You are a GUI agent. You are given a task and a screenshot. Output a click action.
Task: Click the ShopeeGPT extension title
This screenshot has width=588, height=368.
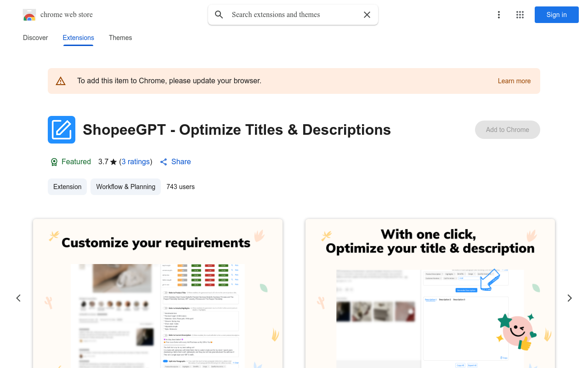click(x=237, y=130)
